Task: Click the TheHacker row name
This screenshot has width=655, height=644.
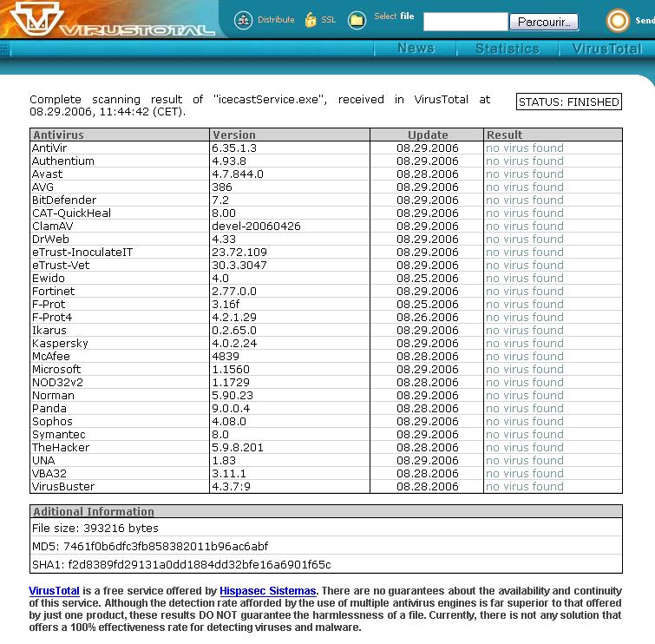Action: 61,447
